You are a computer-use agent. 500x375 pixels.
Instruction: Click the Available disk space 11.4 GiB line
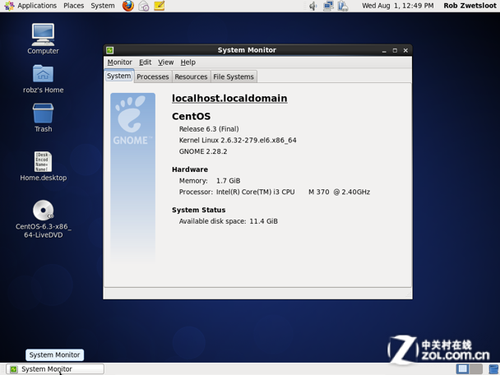228,221
